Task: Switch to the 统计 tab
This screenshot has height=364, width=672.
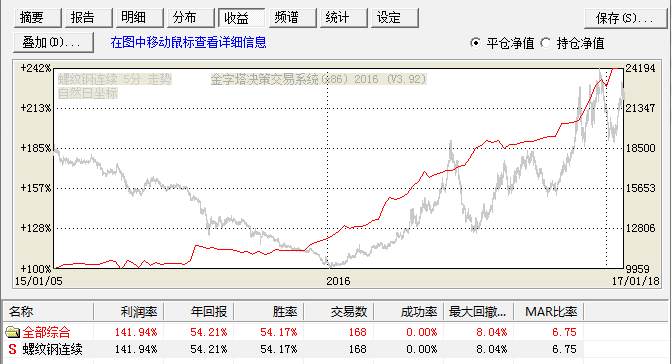Action: [343, 18]
